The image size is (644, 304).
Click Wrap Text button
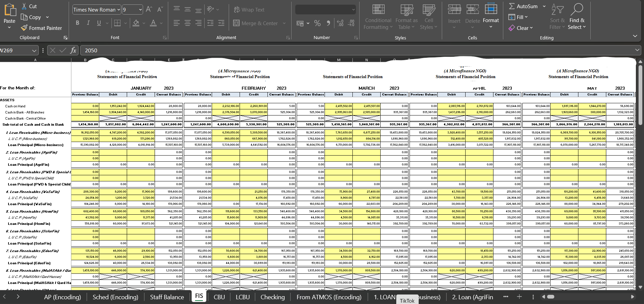[249, 10]
